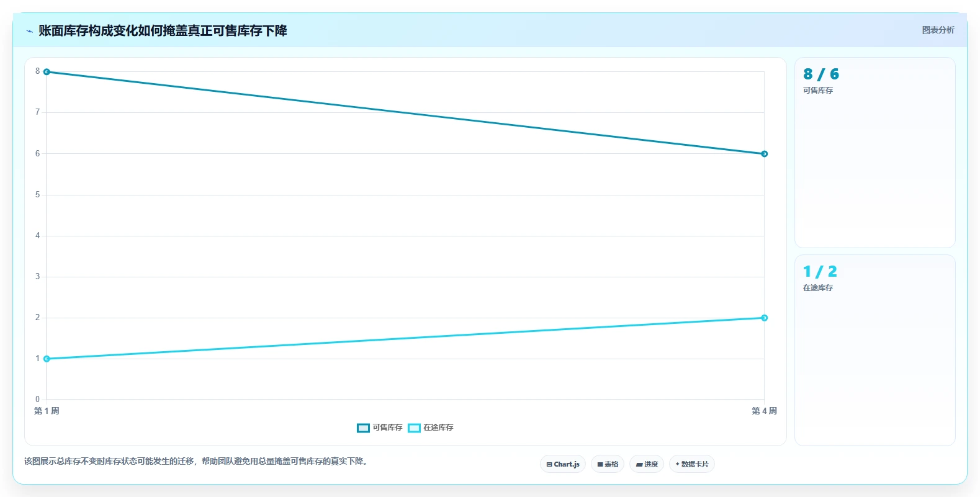
Task: Click the 可售库存 legend color box
Action: 363,428
